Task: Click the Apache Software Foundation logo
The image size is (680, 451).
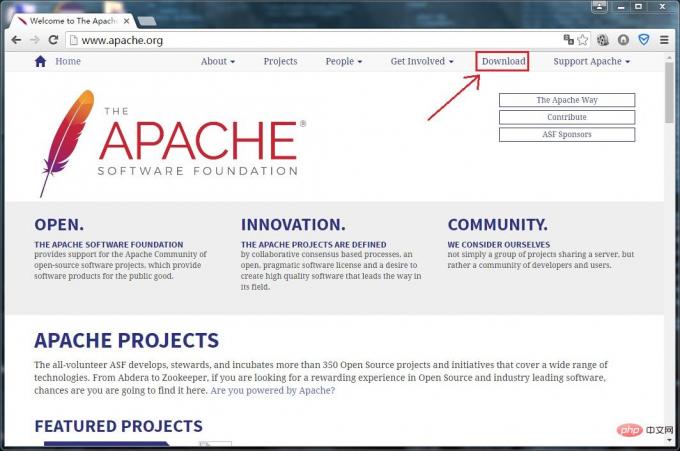Action: pos(173,143)
